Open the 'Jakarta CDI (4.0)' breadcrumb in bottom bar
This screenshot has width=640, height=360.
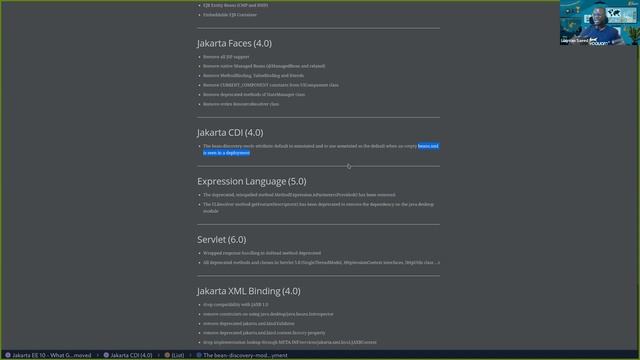point(131,356)
